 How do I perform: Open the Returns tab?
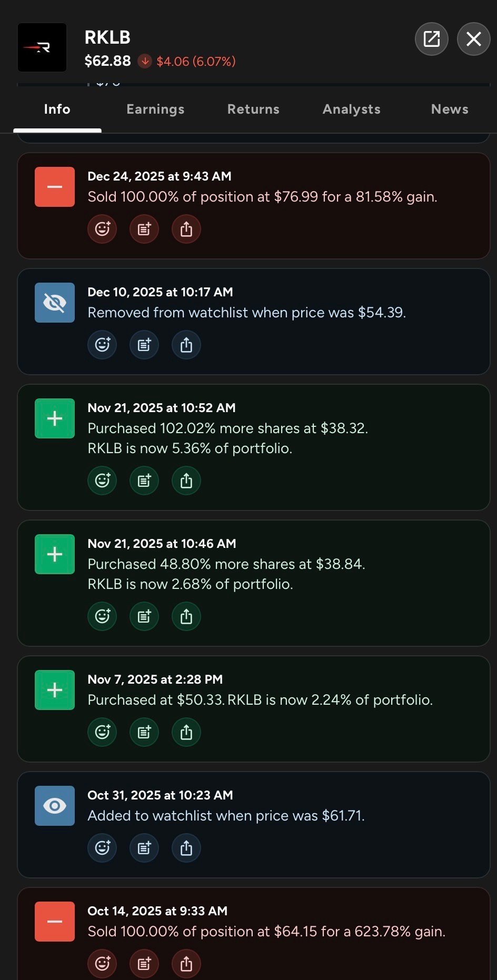click(253, 109)
